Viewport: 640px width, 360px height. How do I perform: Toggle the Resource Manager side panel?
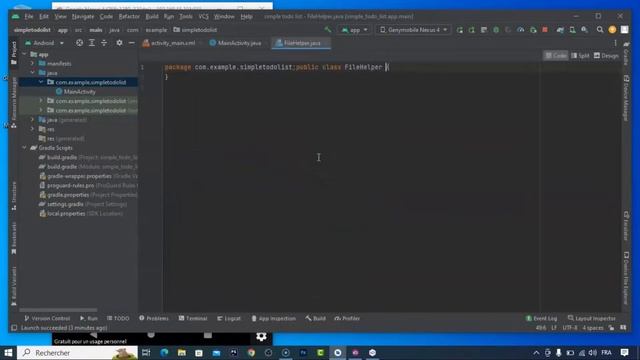[14, 102]
